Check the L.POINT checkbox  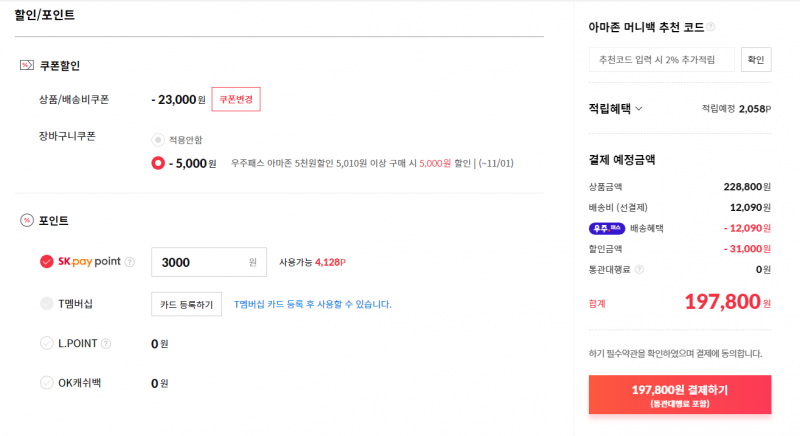(x=46, y=343)
